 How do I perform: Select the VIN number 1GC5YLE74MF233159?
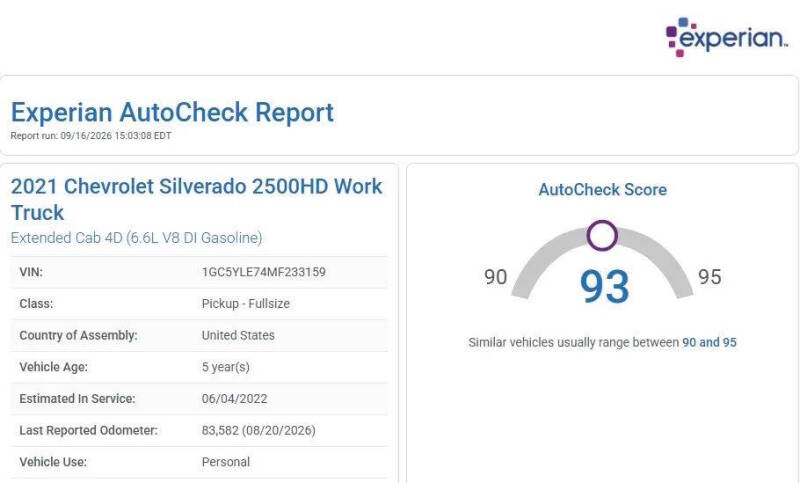click(x=264, y=272)
